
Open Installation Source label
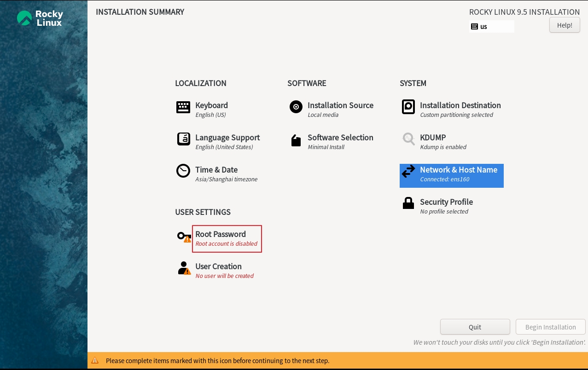click(340, 105)
